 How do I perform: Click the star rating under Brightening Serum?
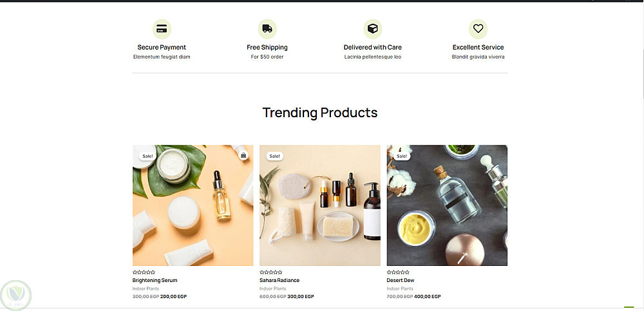click(144, 272)
